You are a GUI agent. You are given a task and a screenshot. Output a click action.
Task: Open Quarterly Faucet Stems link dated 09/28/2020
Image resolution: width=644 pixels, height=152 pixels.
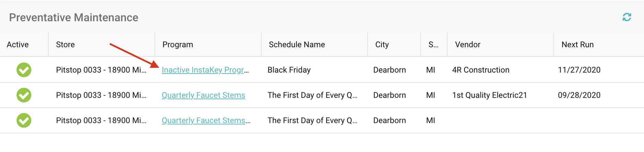click(x=203, y=95)
